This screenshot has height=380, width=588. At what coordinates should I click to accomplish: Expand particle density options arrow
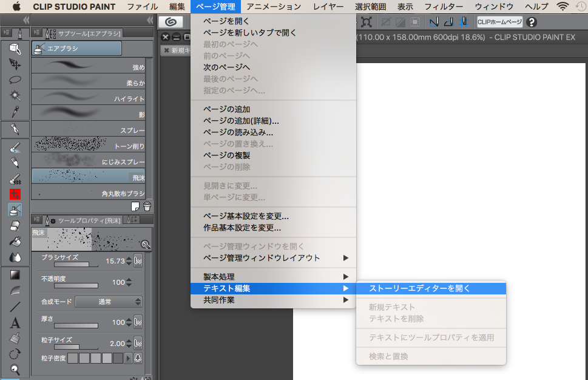(x=128, y=358)
